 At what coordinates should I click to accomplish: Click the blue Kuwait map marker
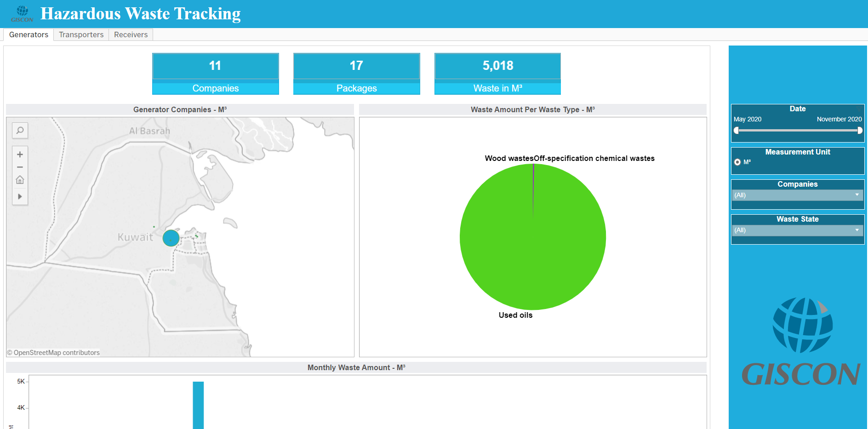[x=171, y=238]
